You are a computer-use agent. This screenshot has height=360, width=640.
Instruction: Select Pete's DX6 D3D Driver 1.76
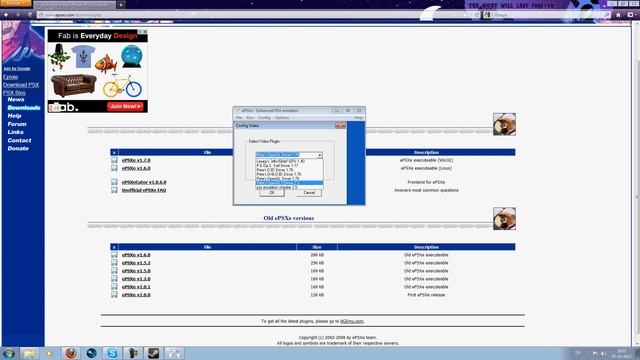[289, 174]
